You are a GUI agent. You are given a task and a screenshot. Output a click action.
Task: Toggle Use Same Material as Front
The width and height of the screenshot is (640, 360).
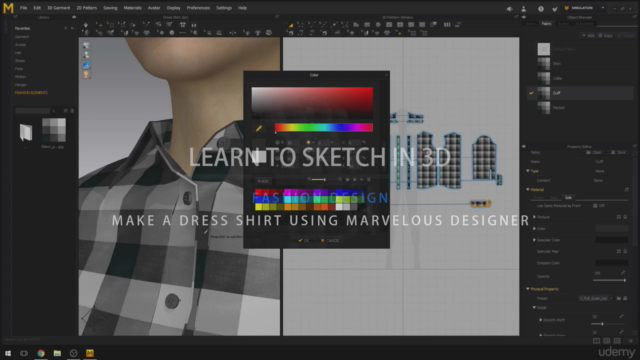[x=595, y=206]
